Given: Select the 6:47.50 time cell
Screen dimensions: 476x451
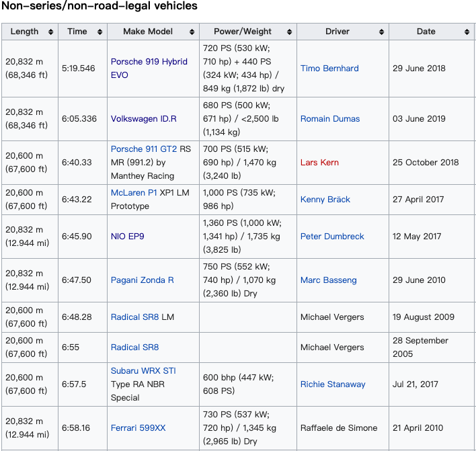Looking at the screenshot, I should pyautogui.click(x=83, y=280).
